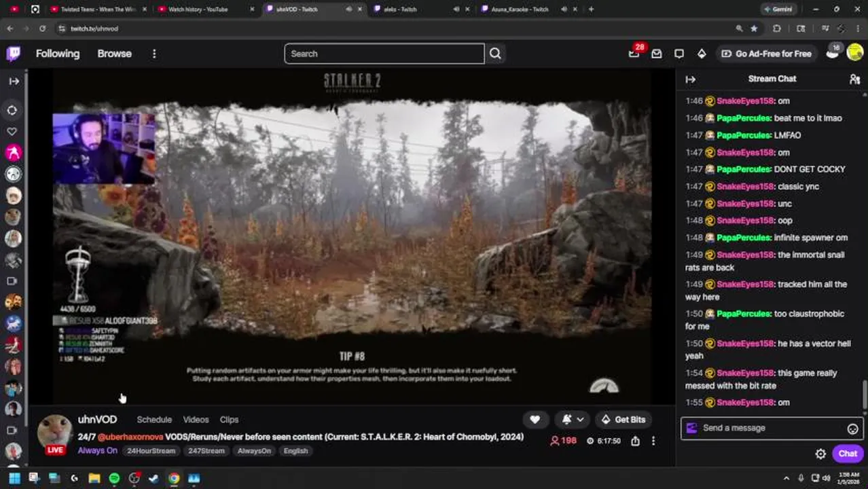Open the stream more options three dots

653,441
